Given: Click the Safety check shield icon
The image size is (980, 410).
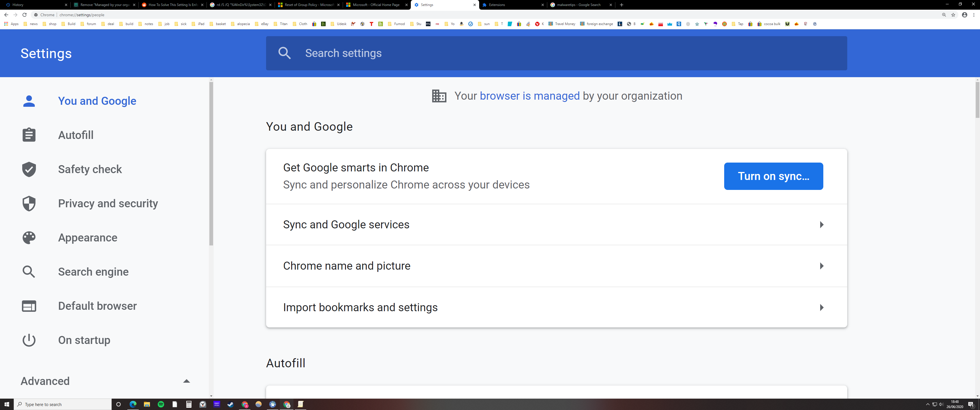Looking at the screenshot, I should [x=29, y=169].
